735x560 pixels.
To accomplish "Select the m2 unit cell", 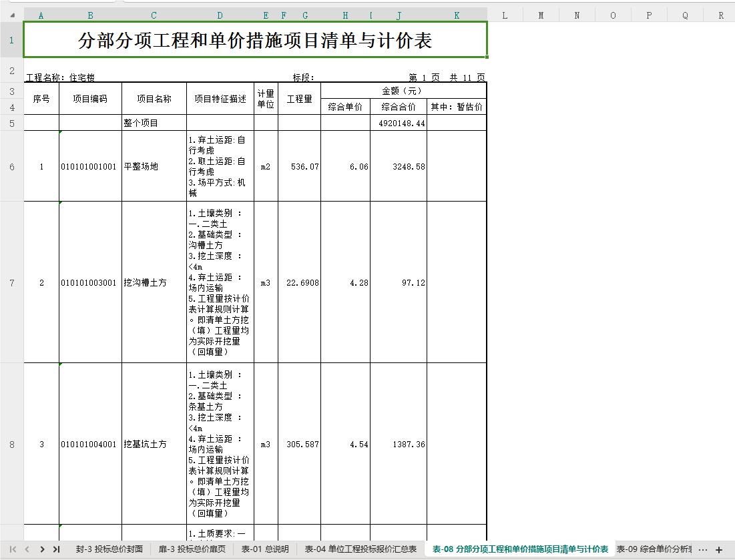I will [x=266, y=166].
